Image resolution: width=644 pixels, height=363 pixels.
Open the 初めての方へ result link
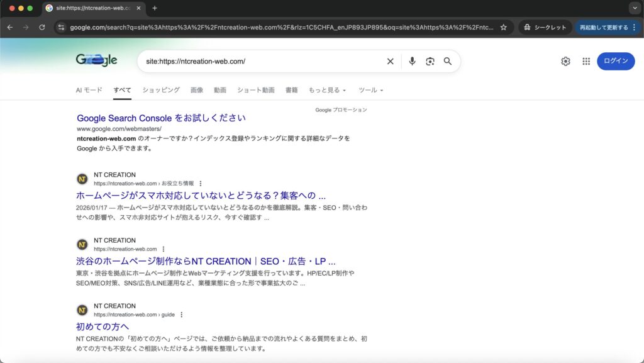pos(103,326)
